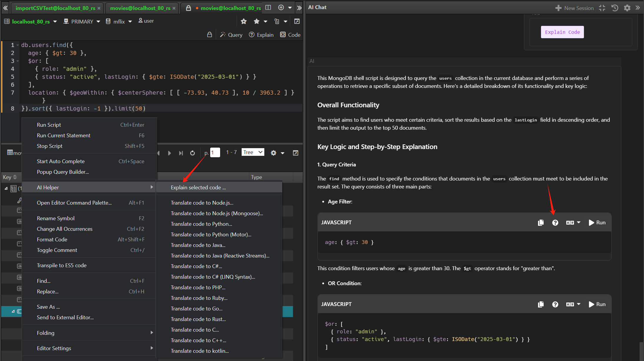Viewport: 644px width, 361px height.
Task: Jump to last results page icon
Action: click(x=181, y=153)
